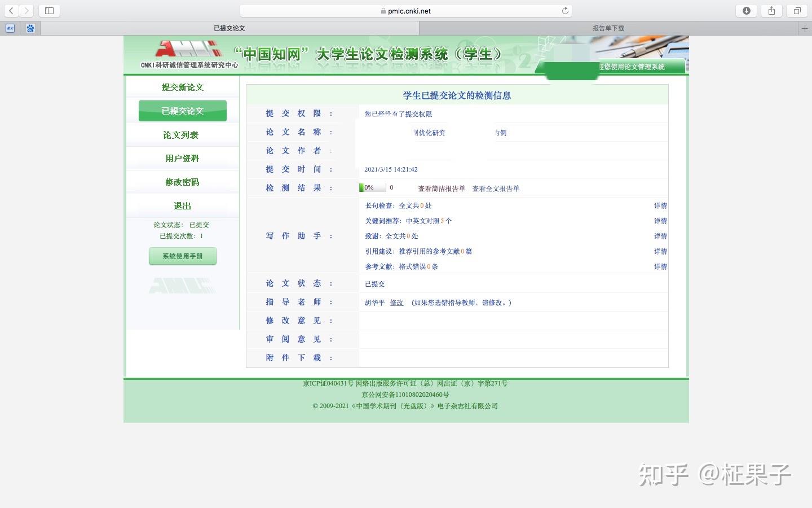Open 详情 for 引用建议
Screen dimensions: 812x508
coord(660,251)
